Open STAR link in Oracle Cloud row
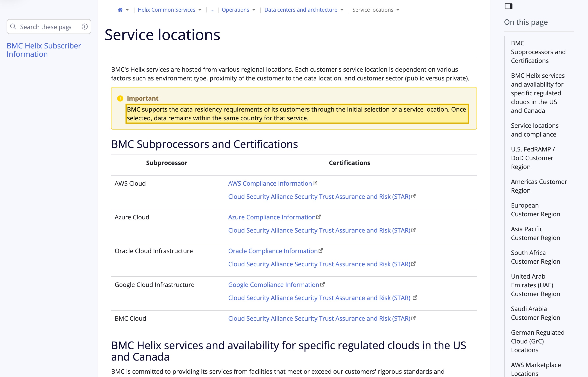The height and width of the screenshot is (377, 588). point(319,264)
